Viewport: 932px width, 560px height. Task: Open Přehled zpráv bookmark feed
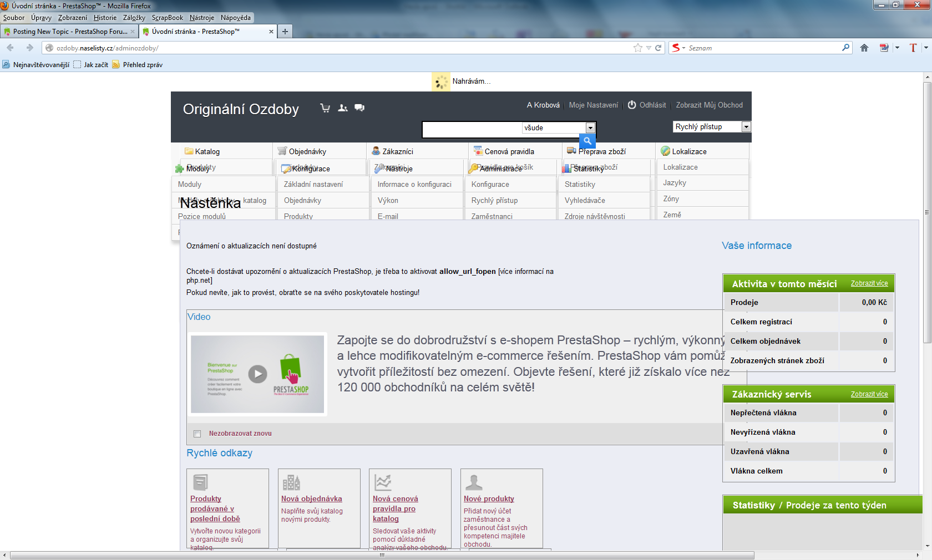(138, 65)
